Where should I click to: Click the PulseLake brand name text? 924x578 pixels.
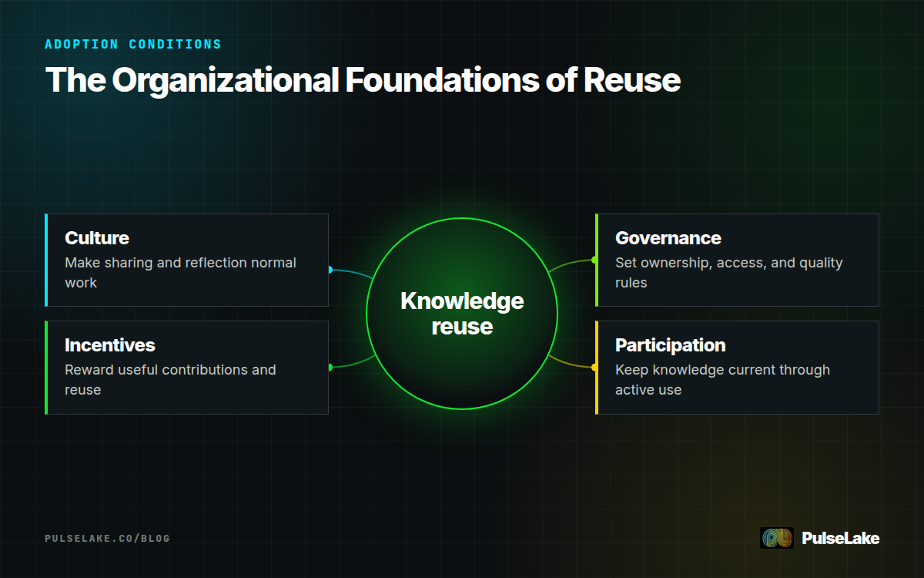(x=840, y=538)
